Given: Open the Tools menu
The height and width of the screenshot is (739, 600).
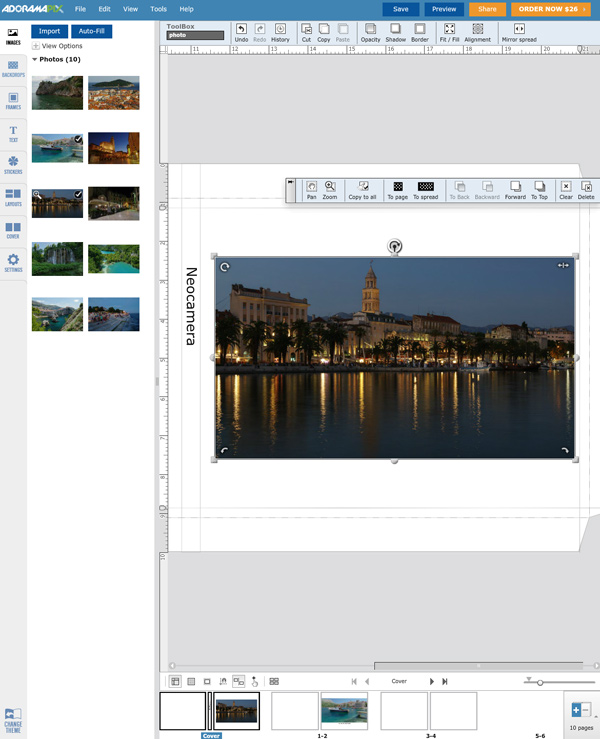Looking at the screenshot, I should pyautogui.click(x=158, y=9).
